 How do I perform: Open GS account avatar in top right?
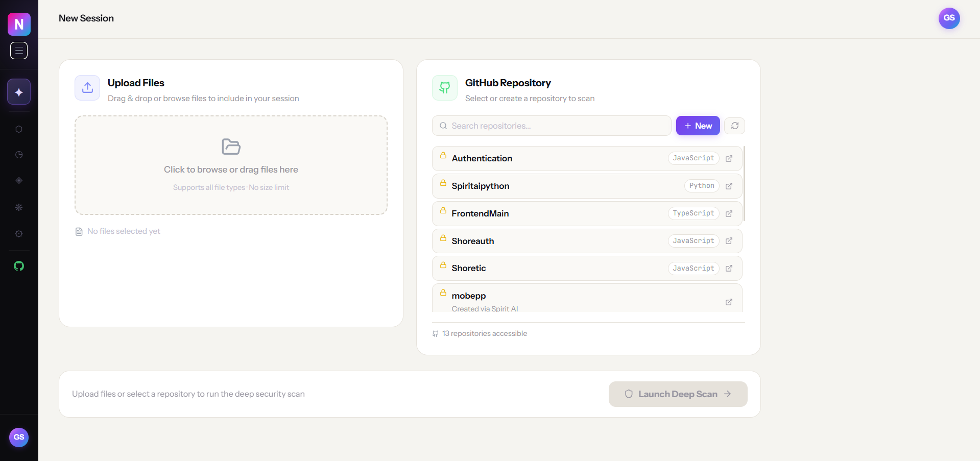tap(949, 18)
